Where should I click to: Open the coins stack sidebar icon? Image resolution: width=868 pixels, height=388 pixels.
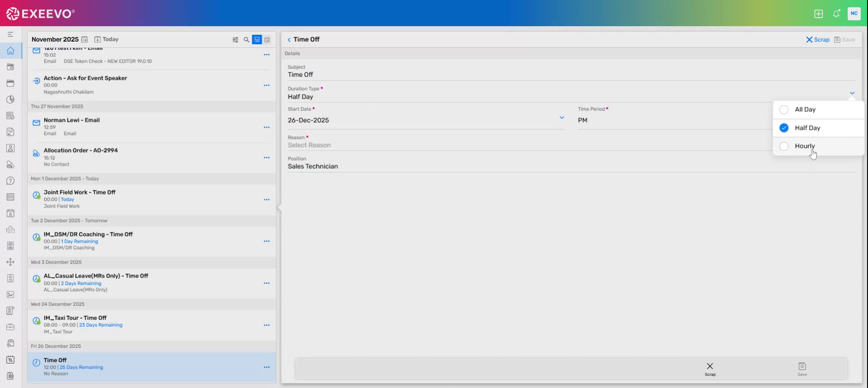[x=10, y=165]
